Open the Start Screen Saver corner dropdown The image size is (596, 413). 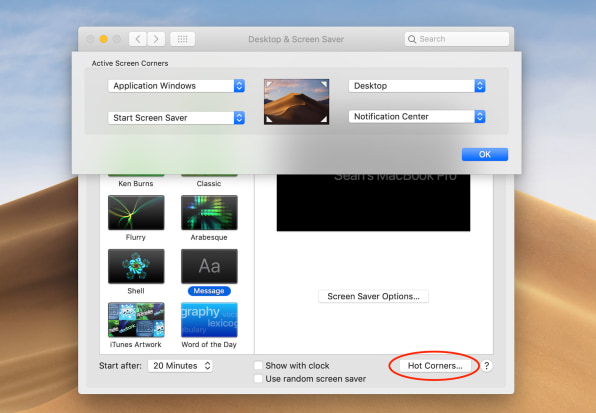176,118
